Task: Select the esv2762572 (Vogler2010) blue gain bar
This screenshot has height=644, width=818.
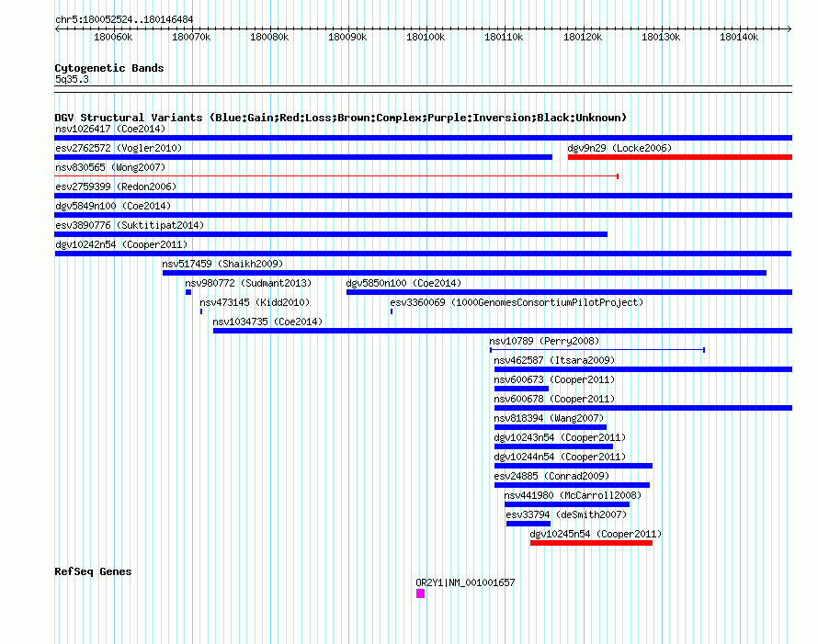Action: [303, 157]
